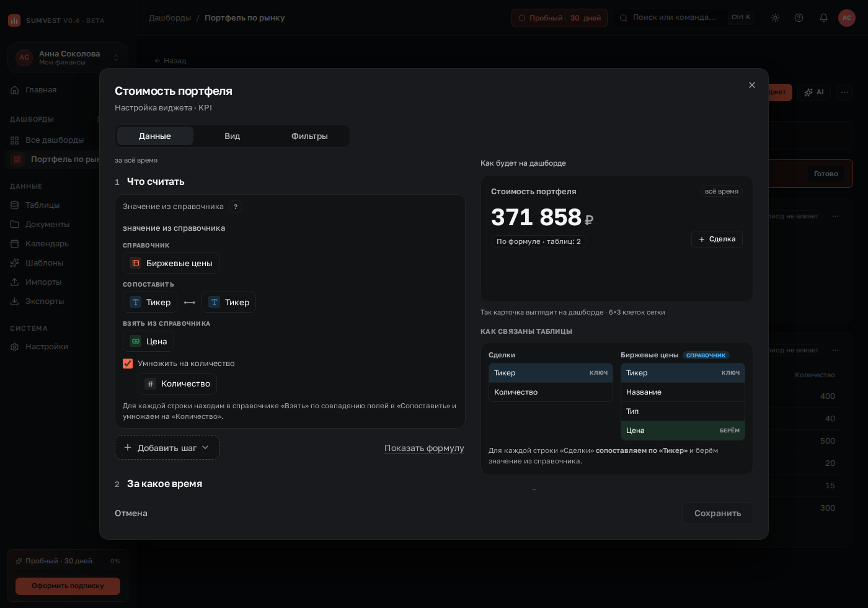Switch to the Данные tab
868x608 pixels.
click(x=155, y=136)
